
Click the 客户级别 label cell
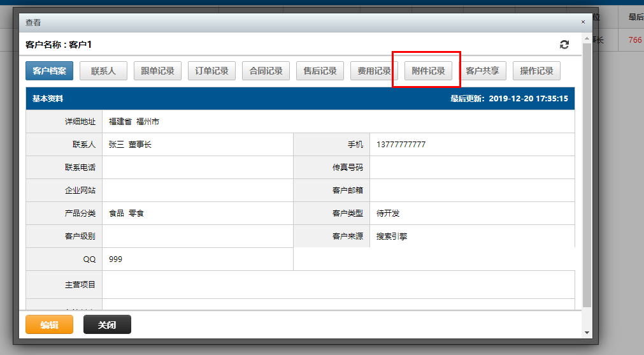click(64, 236)
